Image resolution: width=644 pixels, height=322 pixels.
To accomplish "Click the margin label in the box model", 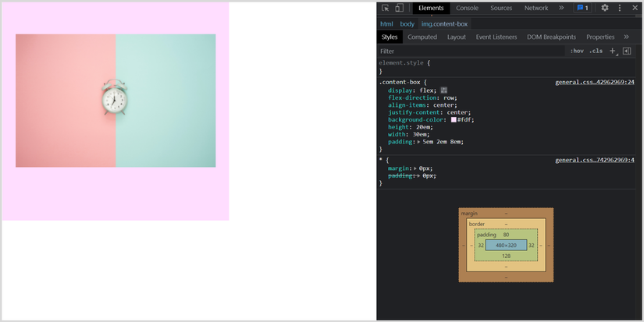I will [469, 214].
